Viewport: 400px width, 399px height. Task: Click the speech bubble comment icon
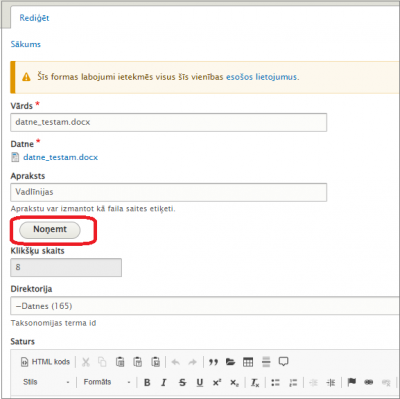coord(283,362)
